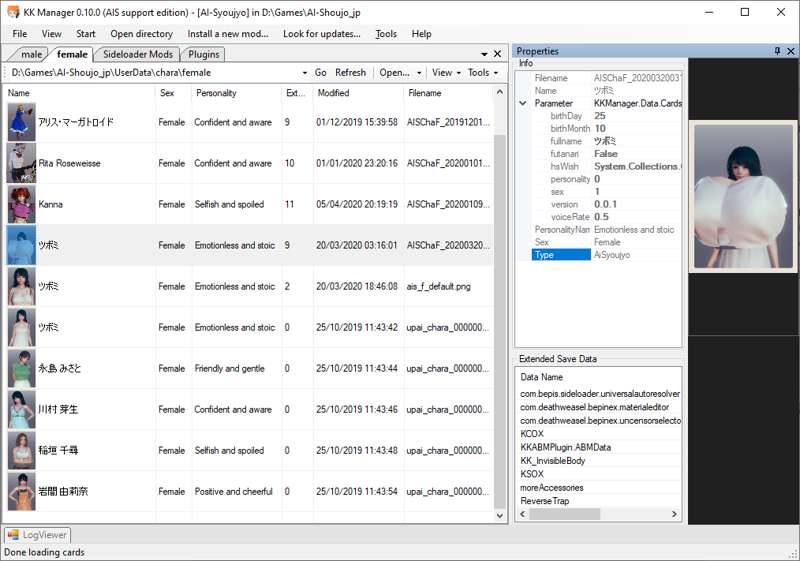Click the Refresh button
This screenshot has width=800, height=561.
[351, 72]
